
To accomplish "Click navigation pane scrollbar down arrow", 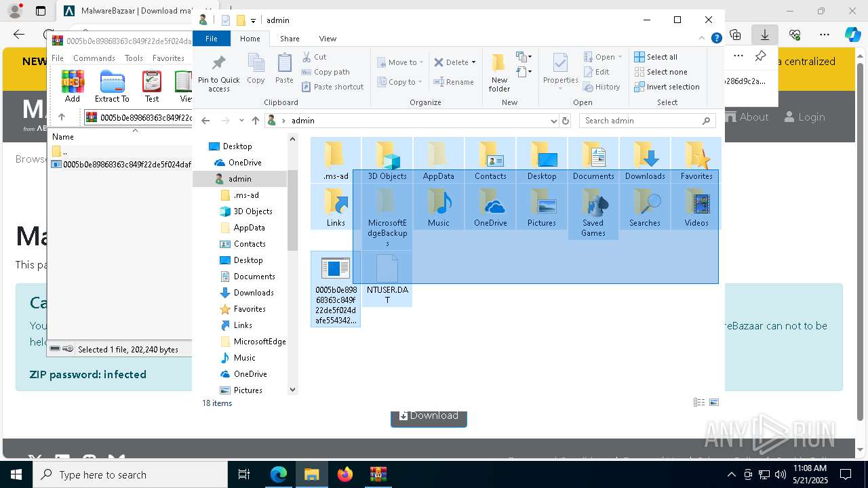I will (292, 390).
